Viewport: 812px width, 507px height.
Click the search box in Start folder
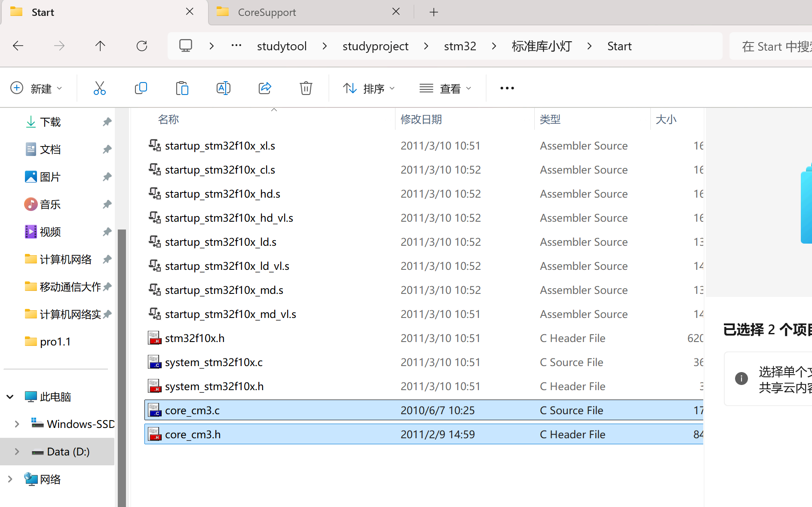click(x=771, y=46)
